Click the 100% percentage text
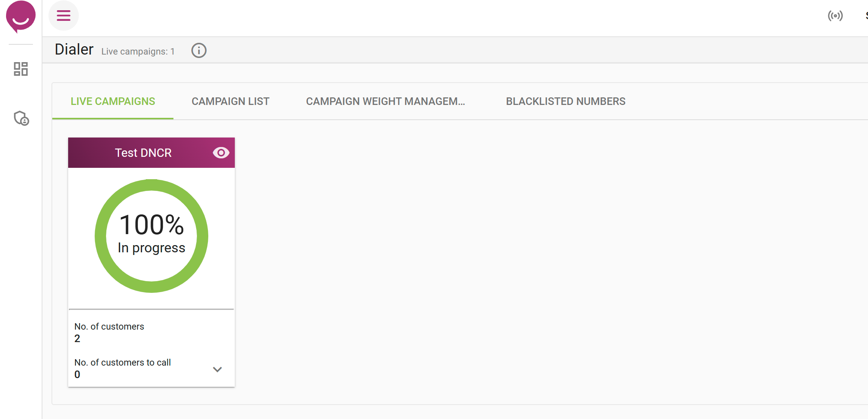This screenshot has width=868, height=419. tap(151, 225)
